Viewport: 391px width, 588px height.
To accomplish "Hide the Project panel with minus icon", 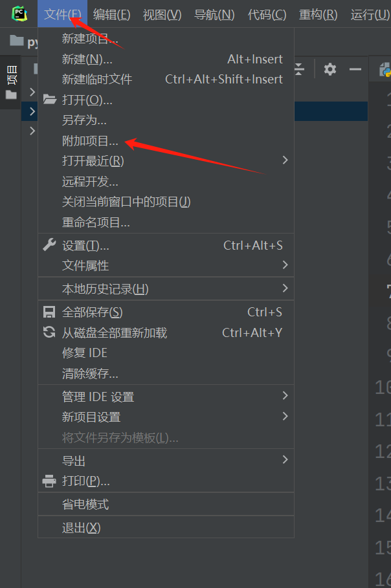I will tap(355, 69).
